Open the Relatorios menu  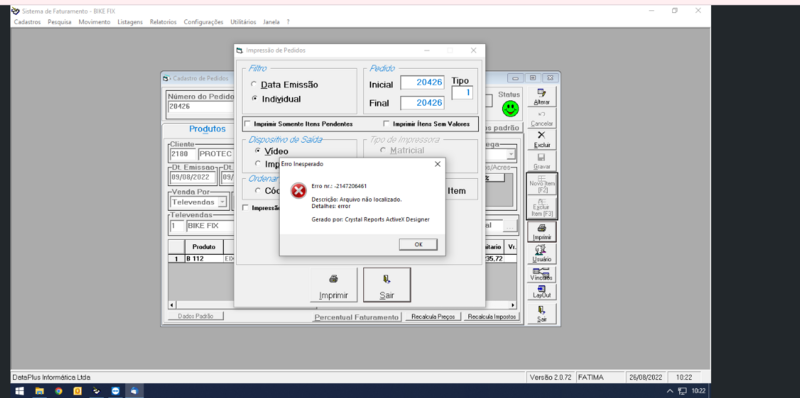tap(163, 22)
